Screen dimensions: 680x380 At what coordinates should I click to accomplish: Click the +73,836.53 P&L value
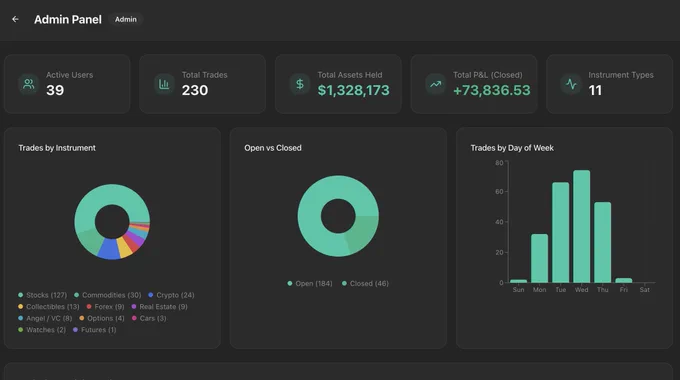tap(491, 90)
